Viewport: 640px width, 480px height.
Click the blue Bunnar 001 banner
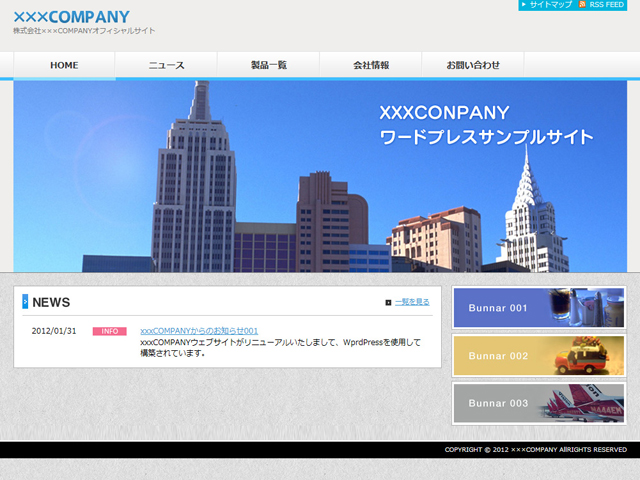coord(539,308)
